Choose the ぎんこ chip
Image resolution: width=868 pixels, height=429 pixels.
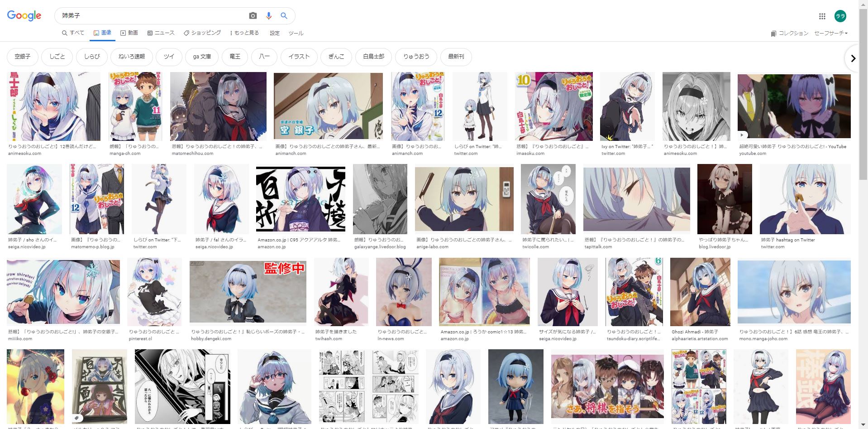(x=336, y=57)
